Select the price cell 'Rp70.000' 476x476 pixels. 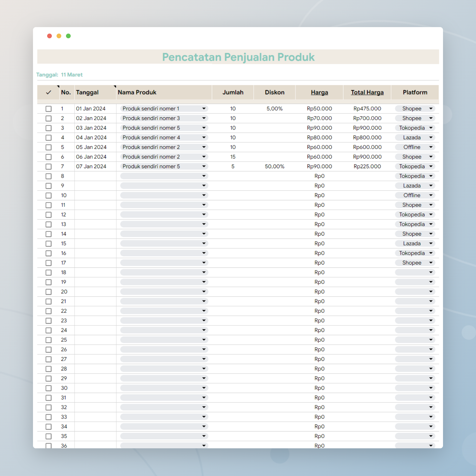(319, 118)
